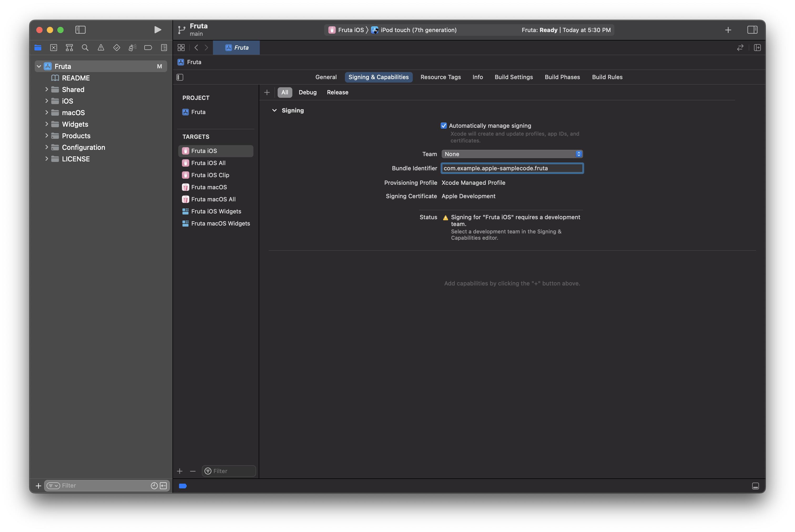The width and height of the screenshot is (795, 532).
Task: Enable code review compare arrows
Action: (x=740, y=48)
